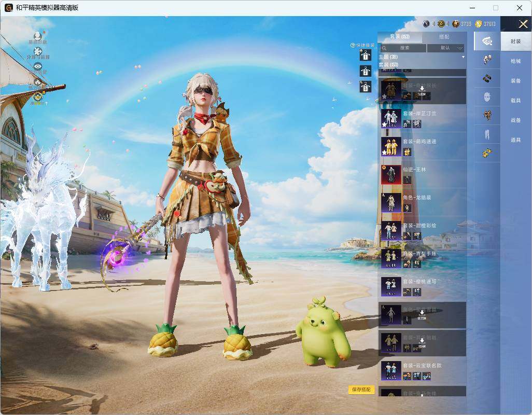The height and width of the screenshot is (415, 532).
Task: Click the piece icon under 角色-龙皓晨
Action: tap(407, 208)
